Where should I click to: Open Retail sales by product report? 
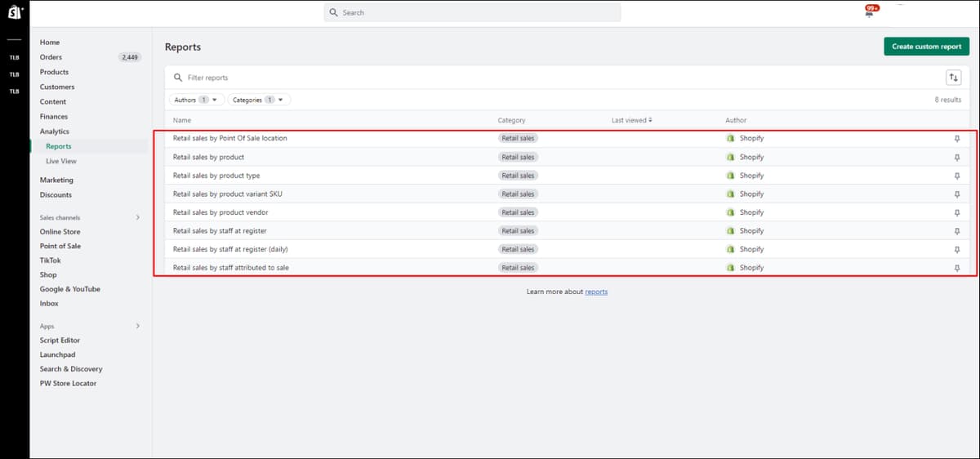tap(208, 157)
